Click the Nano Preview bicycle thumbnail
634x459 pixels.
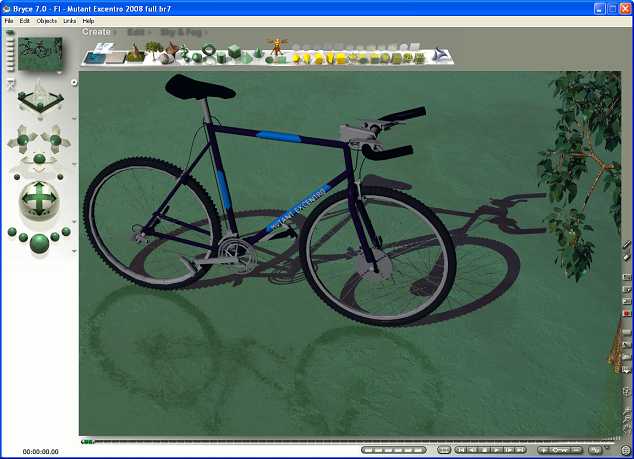coord(40,53)
